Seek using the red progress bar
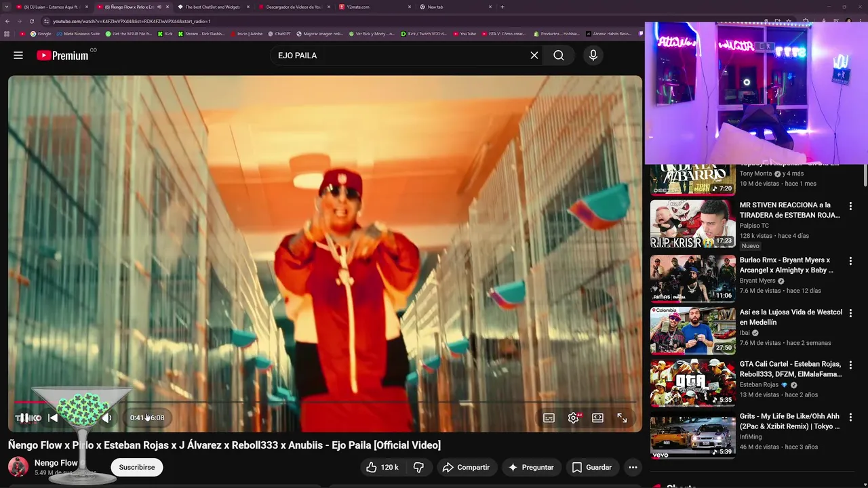The width and height of the screenshot is (868, 488). tap(325, 402)
